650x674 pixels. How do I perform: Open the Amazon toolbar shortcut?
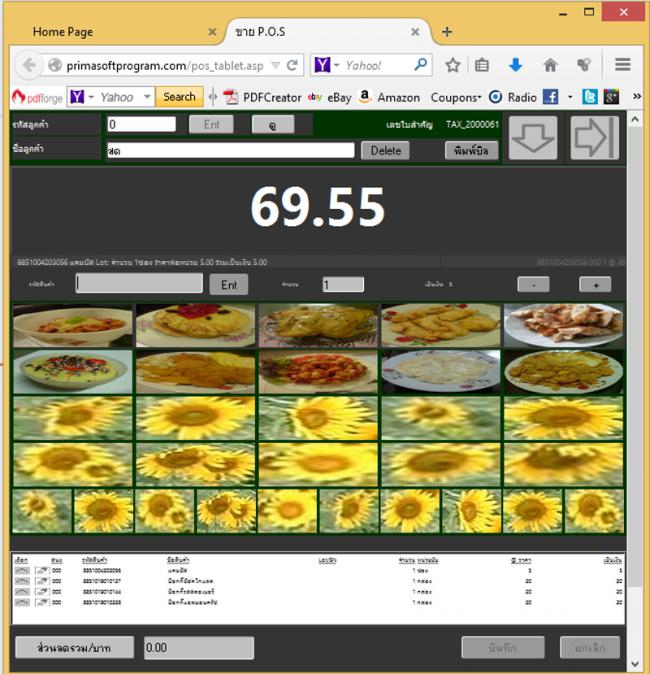(x=389, y=98)
